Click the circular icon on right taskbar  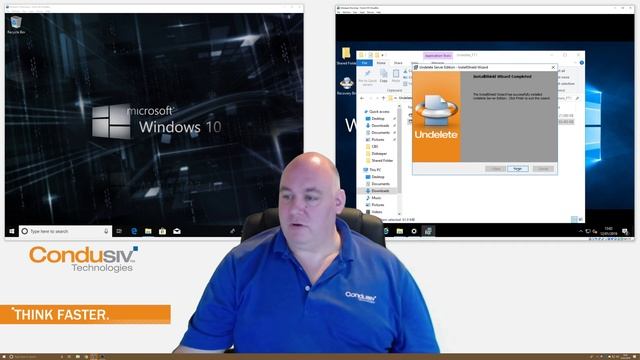(x=414, y=231)
